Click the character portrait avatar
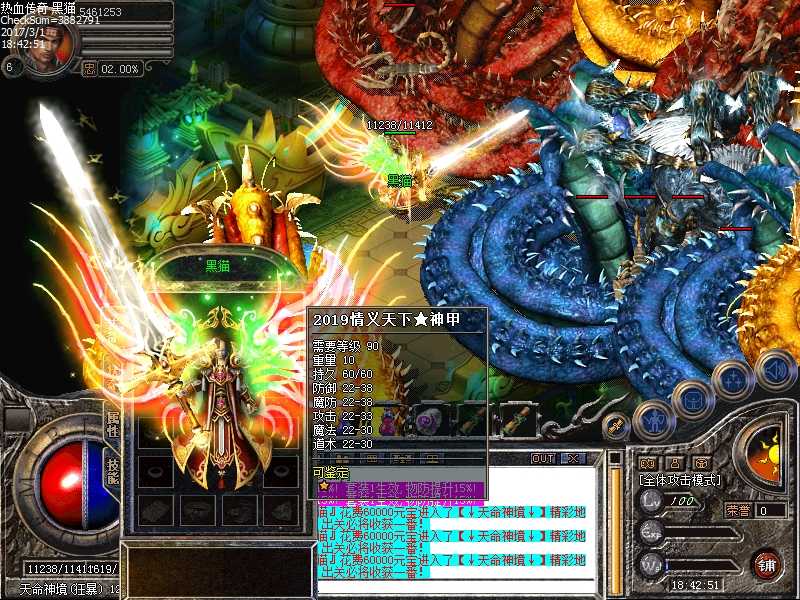The image size is (800, 600). click(49, 47)
